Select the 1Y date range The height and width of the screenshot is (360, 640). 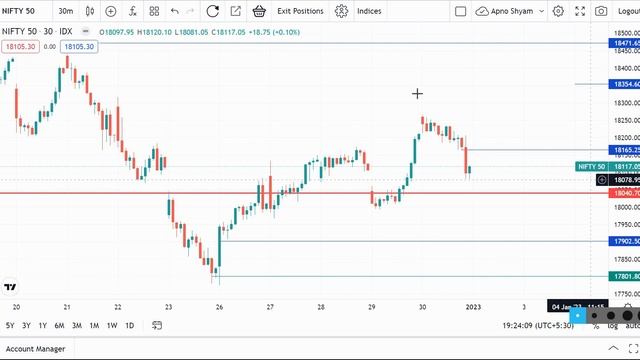43,325
